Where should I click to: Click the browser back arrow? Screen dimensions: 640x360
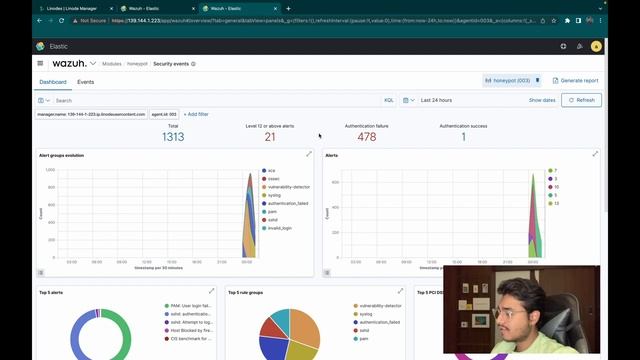[40, 21]
